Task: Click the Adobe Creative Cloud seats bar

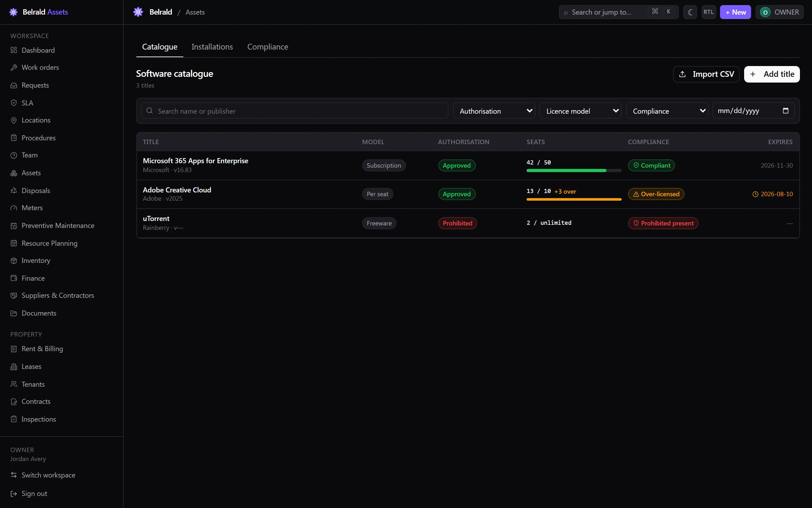Action: coord(574,199)
